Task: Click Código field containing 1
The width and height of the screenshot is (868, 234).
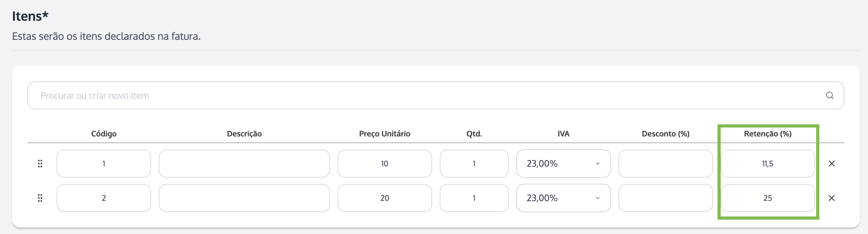Action: (x=104, y=164)
